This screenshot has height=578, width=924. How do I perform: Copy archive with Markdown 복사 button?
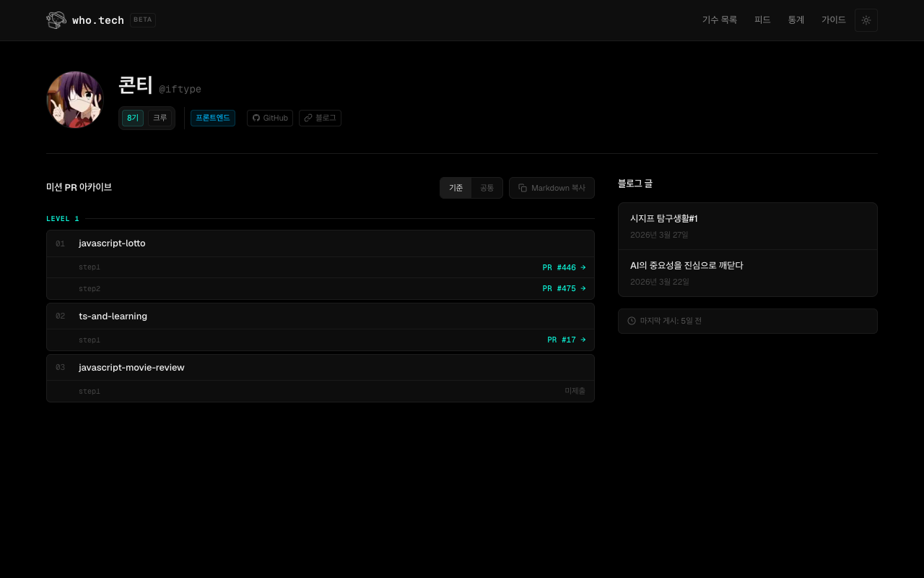point(552,188)
